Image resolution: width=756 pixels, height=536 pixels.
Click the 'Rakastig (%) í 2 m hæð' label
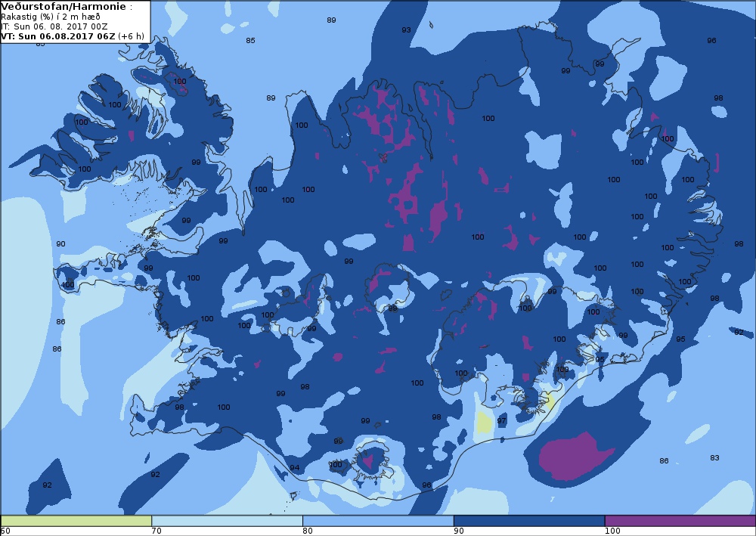51,17
